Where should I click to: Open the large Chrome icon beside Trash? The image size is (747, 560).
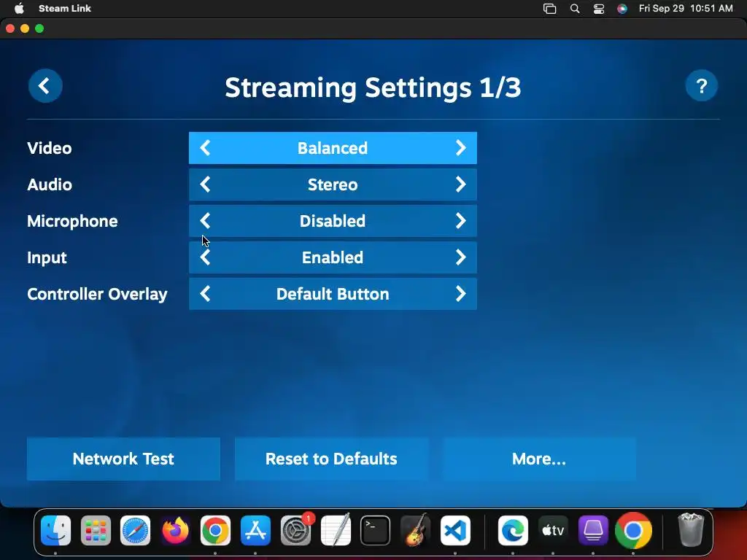633,531
